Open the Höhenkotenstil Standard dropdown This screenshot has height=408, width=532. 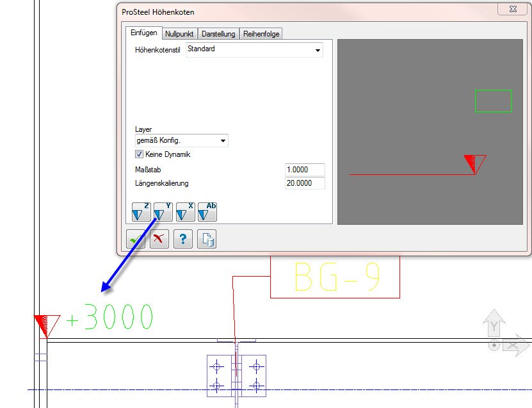(254, 50)
